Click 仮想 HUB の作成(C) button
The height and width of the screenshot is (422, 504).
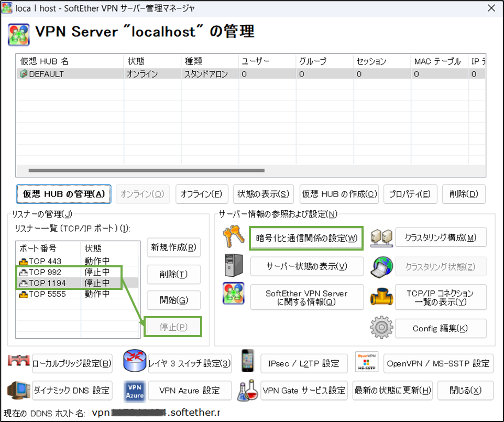tap(339, 194)
